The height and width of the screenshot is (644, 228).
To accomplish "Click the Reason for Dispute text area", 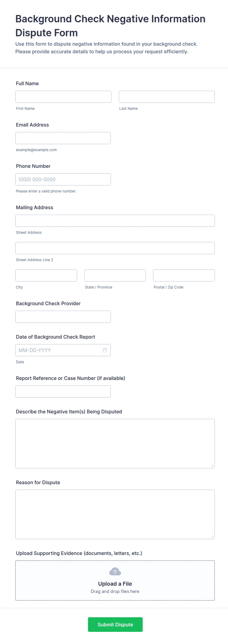I will coord(115,514).
